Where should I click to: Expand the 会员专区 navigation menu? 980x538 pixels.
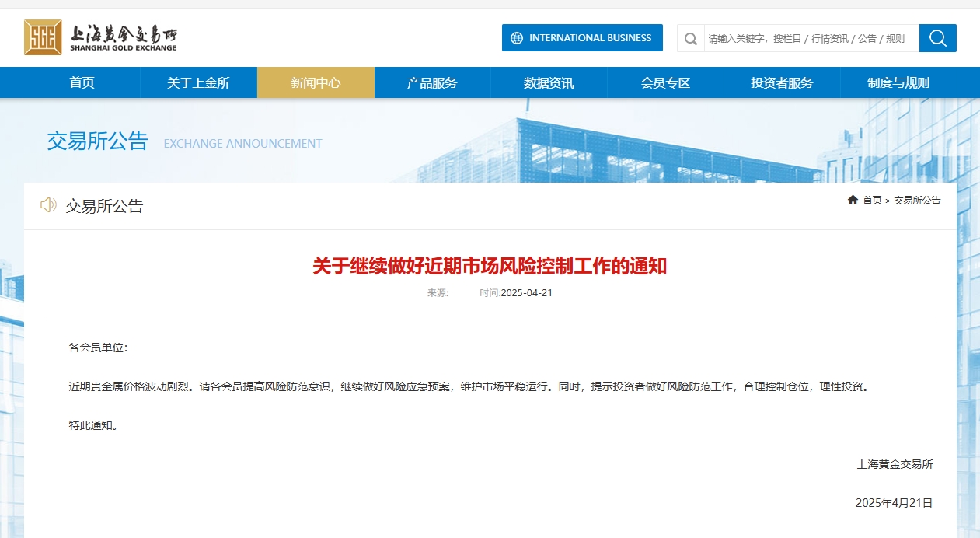click(665, 82)
